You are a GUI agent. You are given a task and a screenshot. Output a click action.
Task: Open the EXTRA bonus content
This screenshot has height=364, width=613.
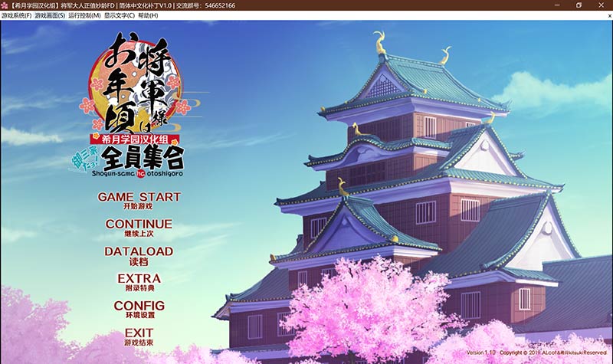pyautogui.click(x=139, y=281)
